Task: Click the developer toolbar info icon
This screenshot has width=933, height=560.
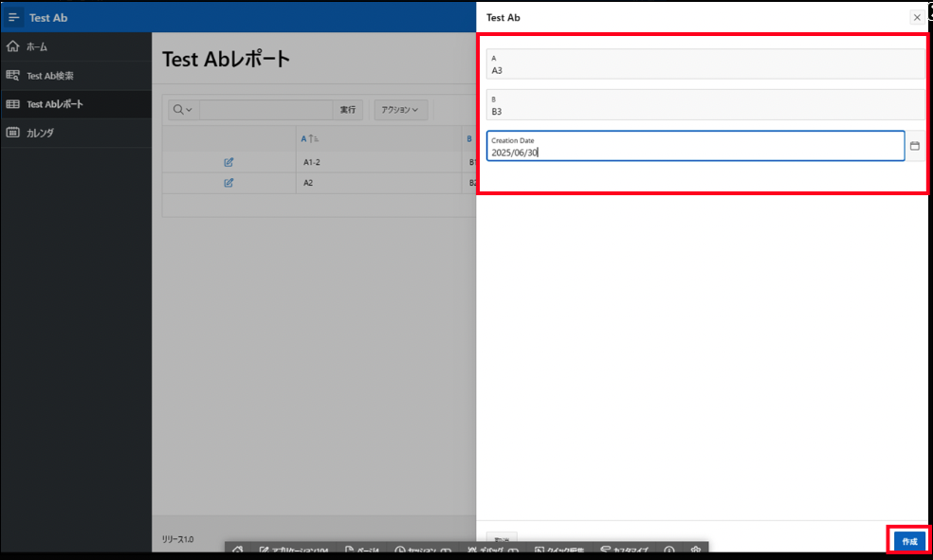Action: (668, 551)
